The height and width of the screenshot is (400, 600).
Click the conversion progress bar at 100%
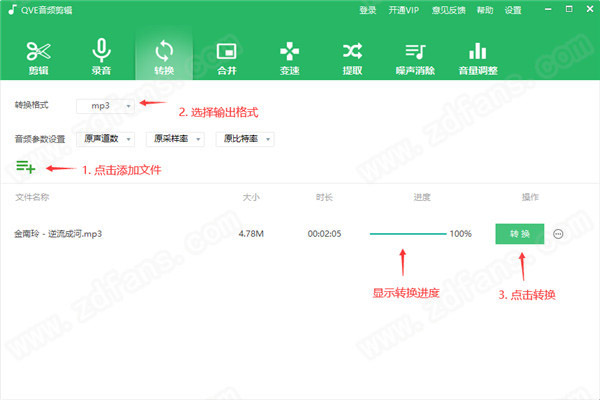tap(408, 233)
